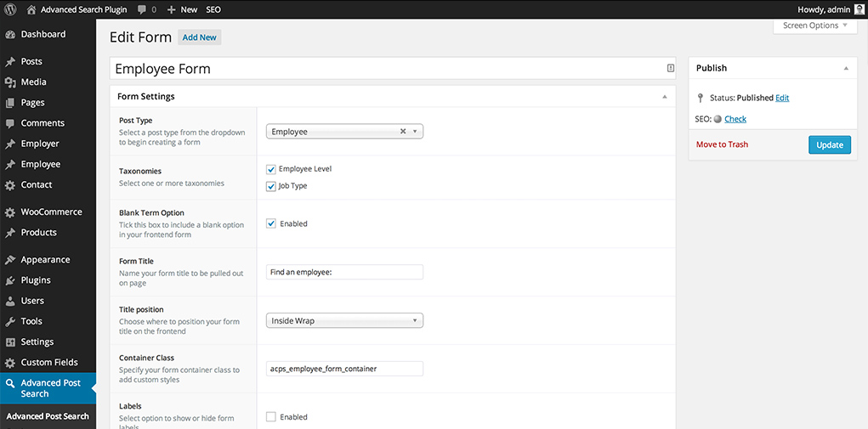Click Move to Trash link
Screen dimensions: 868x429
(722, 144)
